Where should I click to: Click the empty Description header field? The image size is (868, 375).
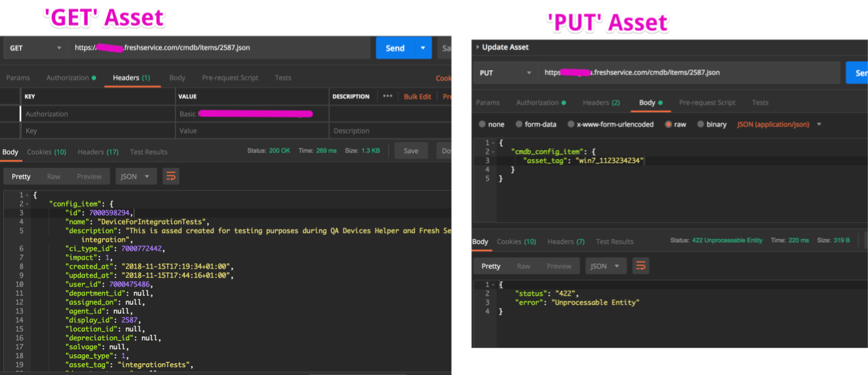390,131
